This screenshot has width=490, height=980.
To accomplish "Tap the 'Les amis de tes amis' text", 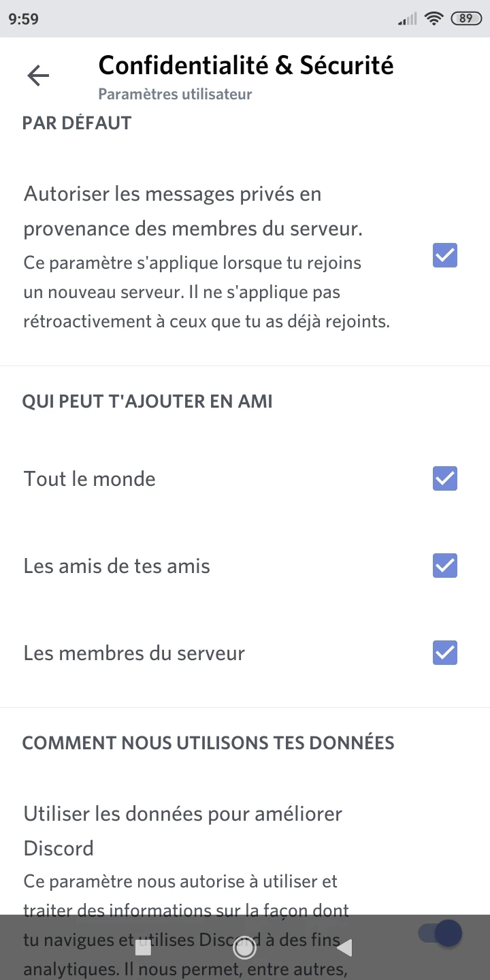I will 117,566.
